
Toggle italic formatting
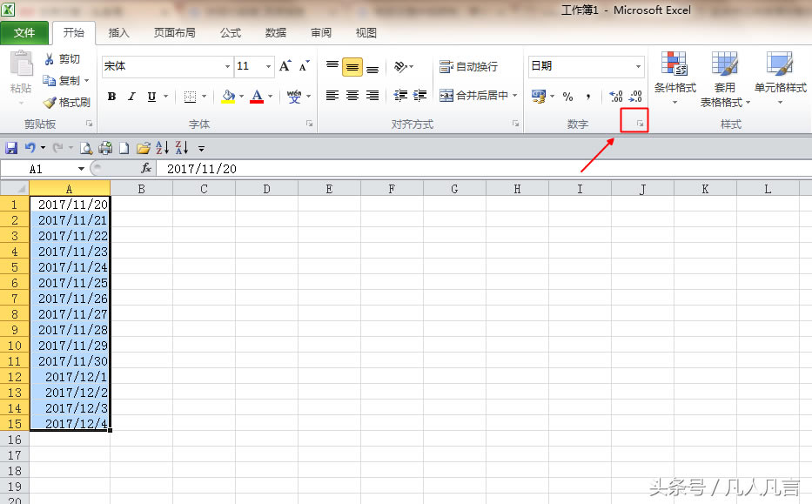point(131,96)
